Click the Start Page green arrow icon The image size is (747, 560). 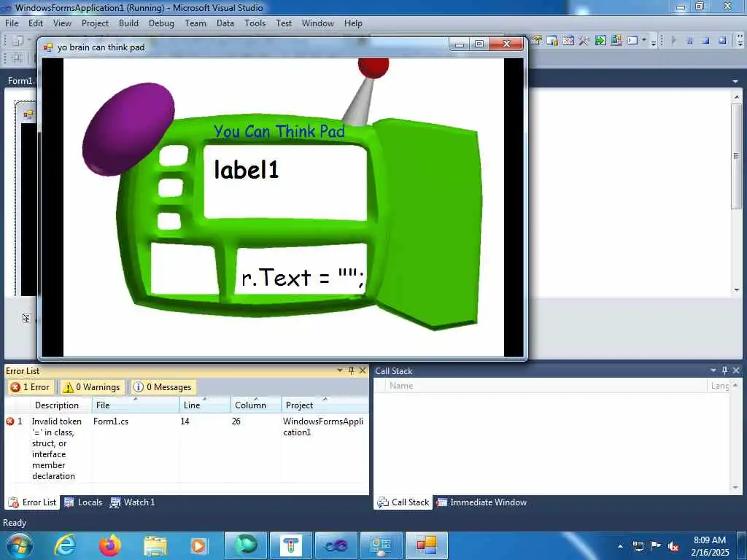click(x=600, y=41)
